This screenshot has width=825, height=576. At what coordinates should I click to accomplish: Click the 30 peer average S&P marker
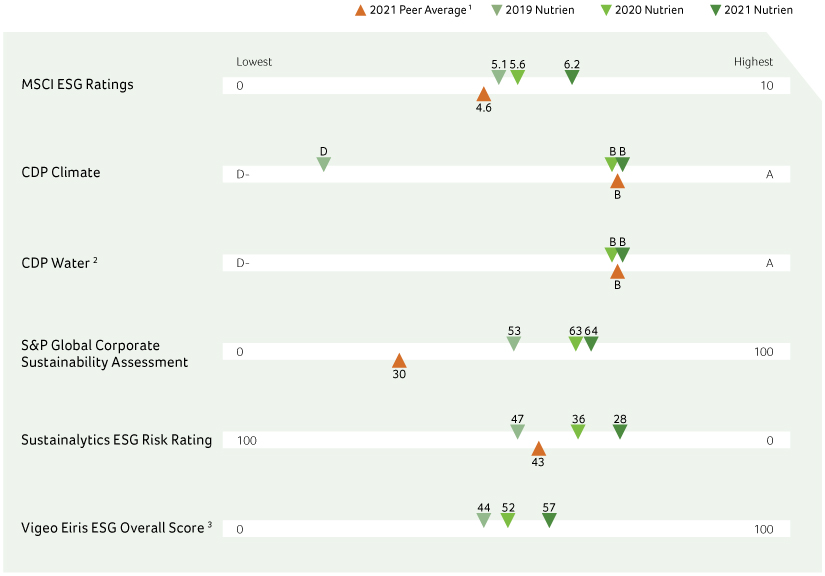[399, 360]
